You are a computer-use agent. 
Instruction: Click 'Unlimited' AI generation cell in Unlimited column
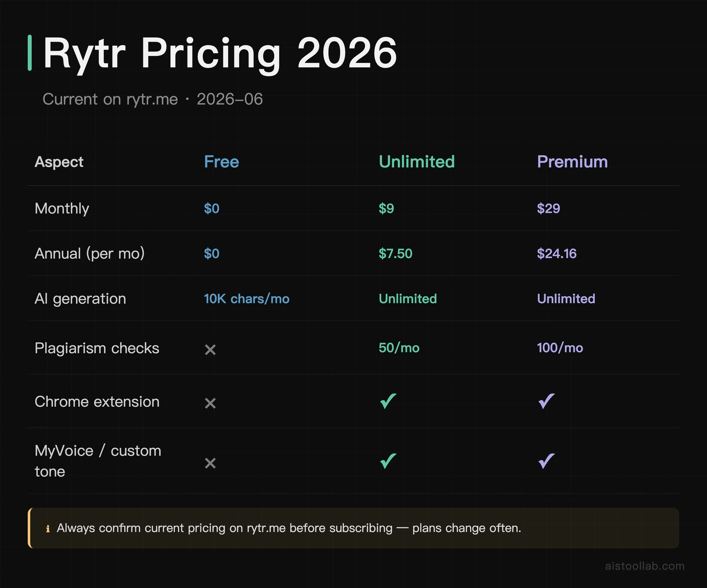[407, 299]
